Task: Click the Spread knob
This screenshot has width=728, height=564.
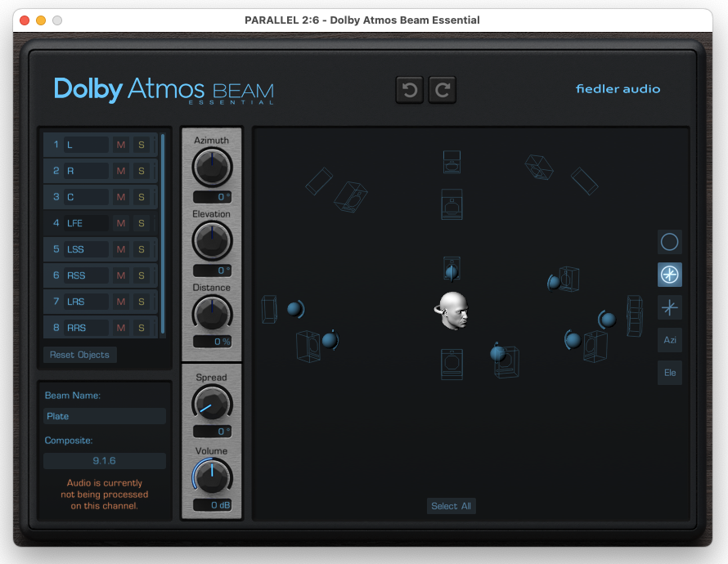Action: (x=212, y=404)
